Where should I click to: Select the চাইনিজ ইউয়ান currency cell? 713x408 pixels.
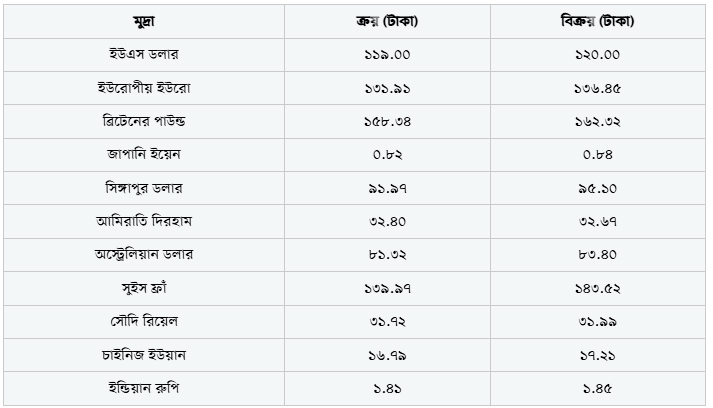pos(144,355)
